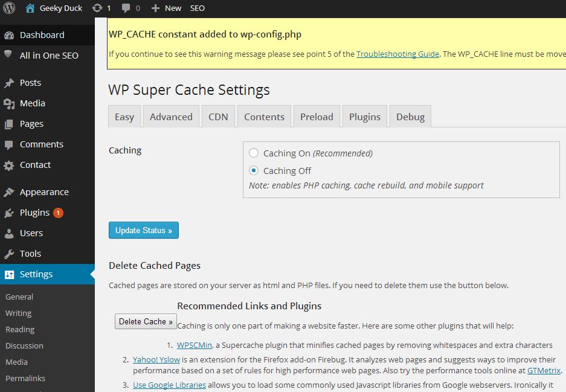
Task: Open General settings submenu
Action: [19, 297]
